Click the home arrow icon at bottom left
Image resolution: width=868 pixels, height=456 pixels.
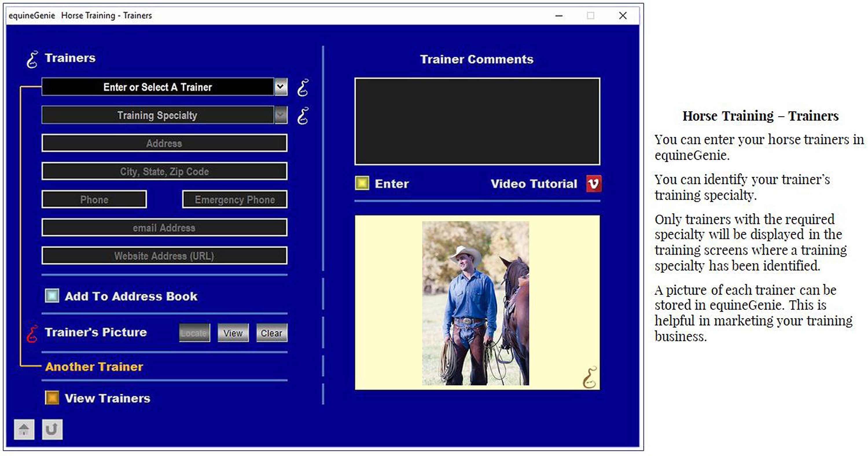click(24, 429)
